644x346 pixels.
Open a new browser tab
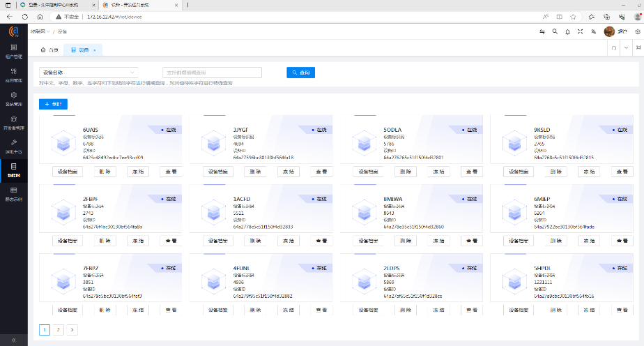[187, 5]
